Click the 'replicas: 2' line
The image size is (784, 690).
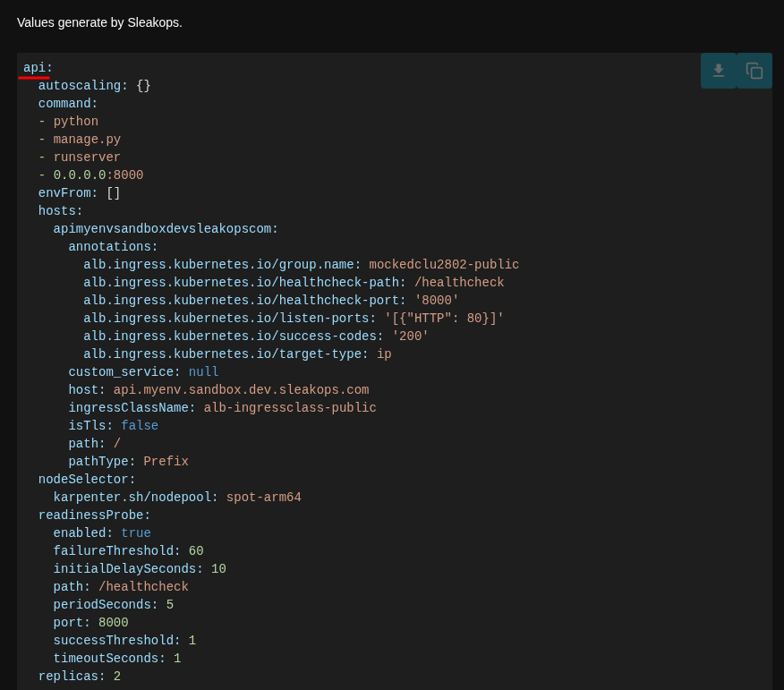pyautogui.click(x=80, y=677)
